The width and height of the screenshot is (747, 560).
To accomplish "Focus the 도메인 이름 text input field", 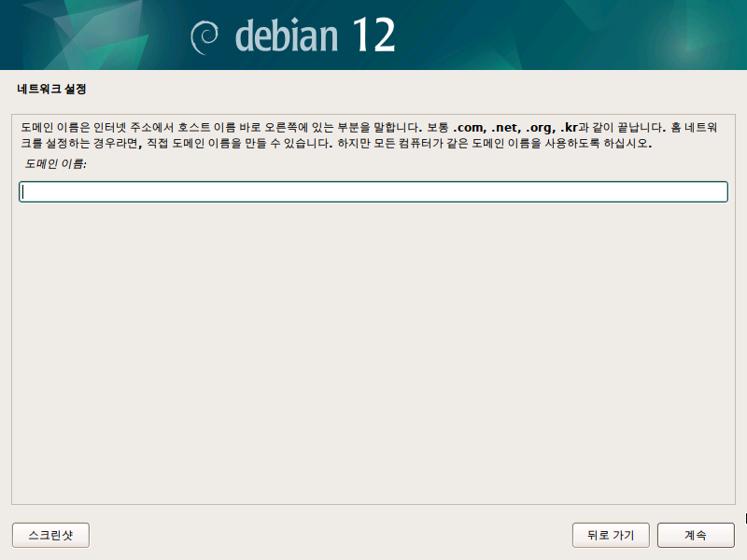I will [x=373, y=191].
